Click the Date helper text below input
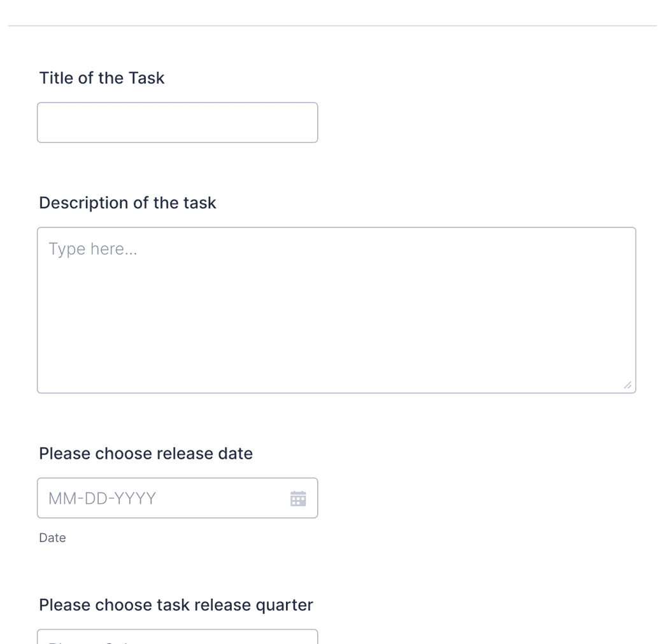 (52, 538)
